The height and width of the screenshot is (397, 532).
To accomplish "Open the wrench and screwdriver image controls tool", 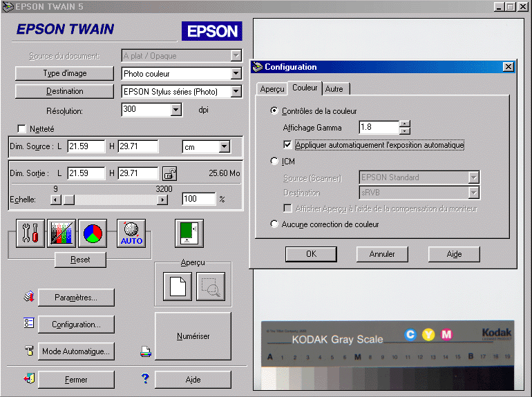I will pos(30,233).
